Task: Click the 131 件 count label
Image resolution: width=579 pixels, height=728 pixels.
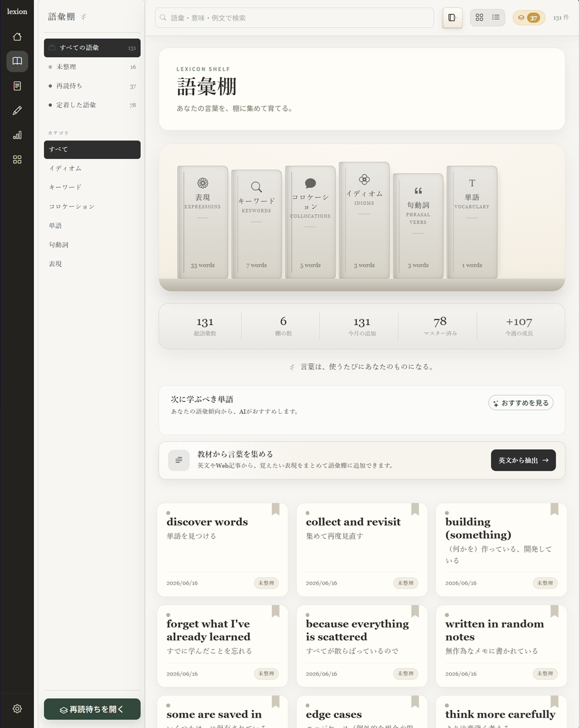Action: (561, 18)
